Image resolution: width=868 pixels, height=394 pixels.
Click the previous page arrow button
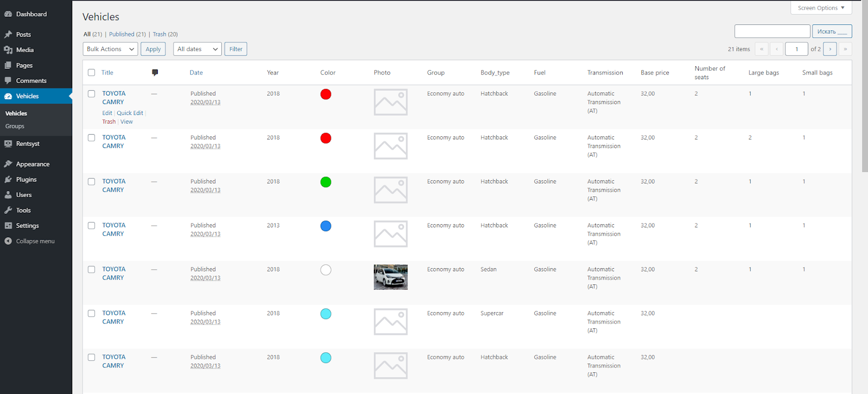pos(777,49)
